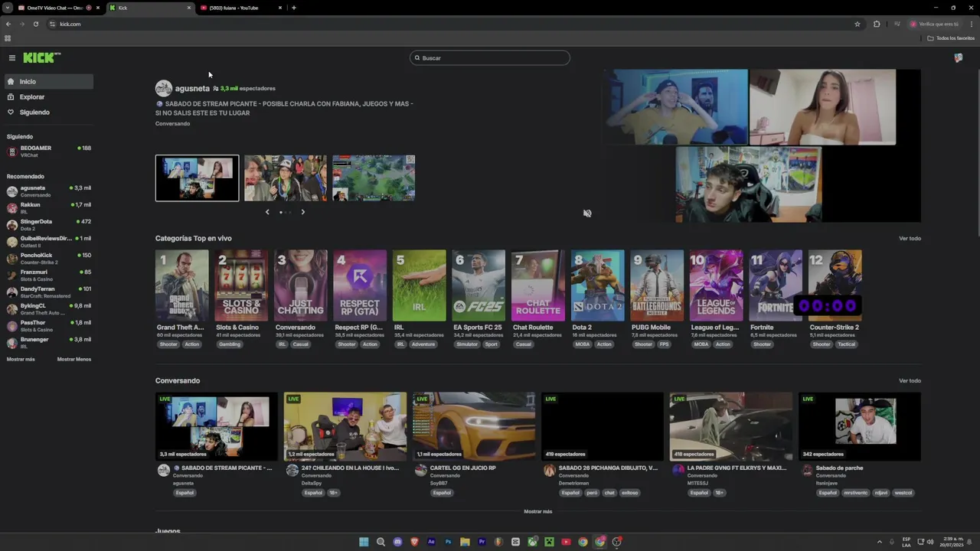Open Minecraft from the taskbar
The width and height of the screenshot is (980, 551).
click(549, 542)
